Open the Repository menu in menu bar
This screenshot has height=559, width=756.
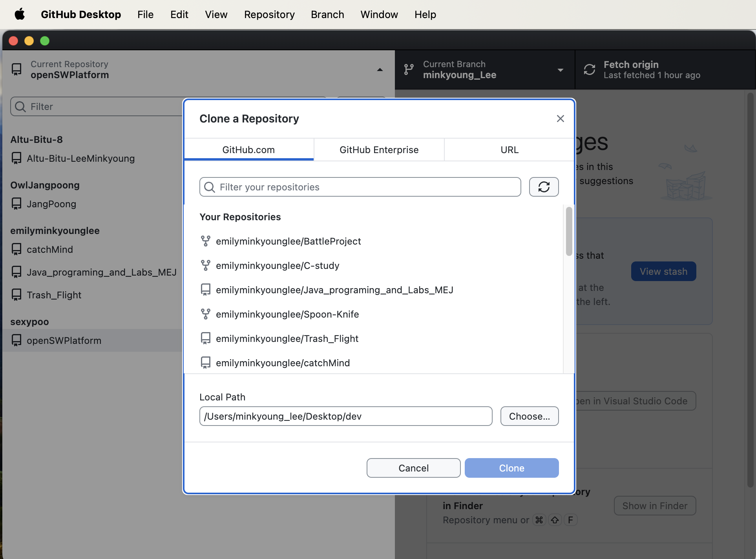click(269, 15)
